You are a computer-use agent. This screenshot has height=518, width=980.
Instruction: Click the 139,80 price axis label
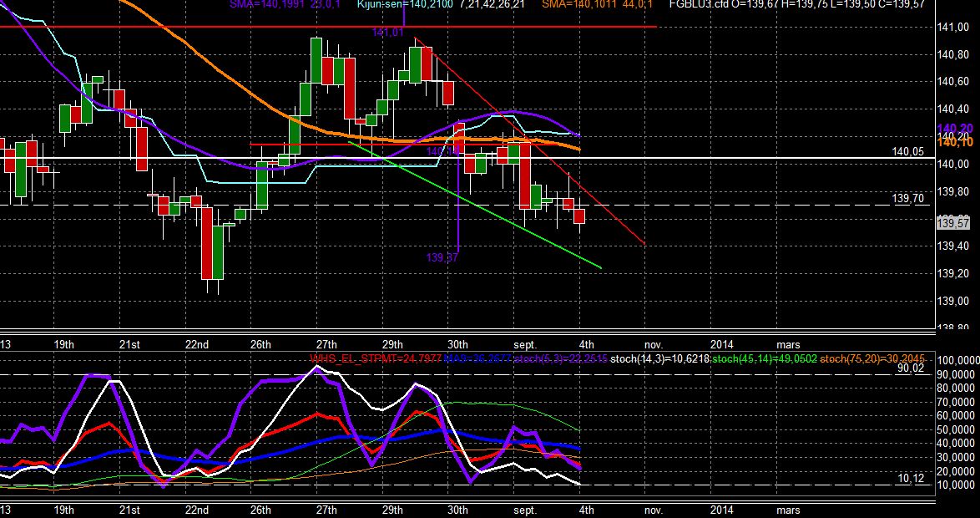[954, 191]
